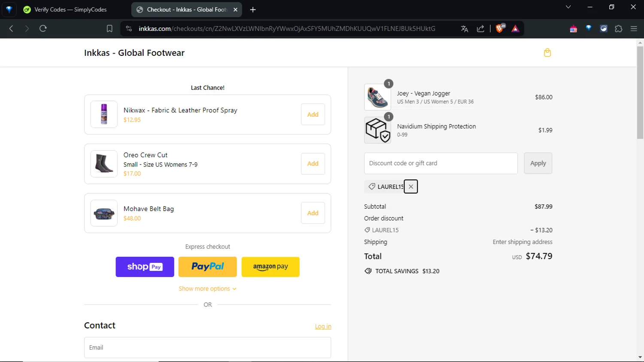Open the site settings icon in address bar

(129, 29)
